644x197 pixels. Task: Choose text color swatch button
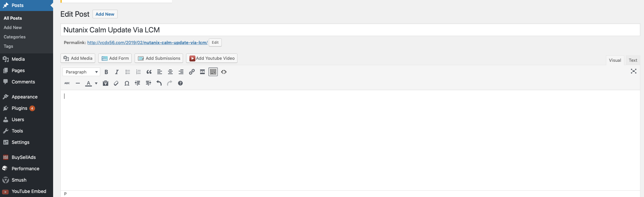click(x=89, y=83)
